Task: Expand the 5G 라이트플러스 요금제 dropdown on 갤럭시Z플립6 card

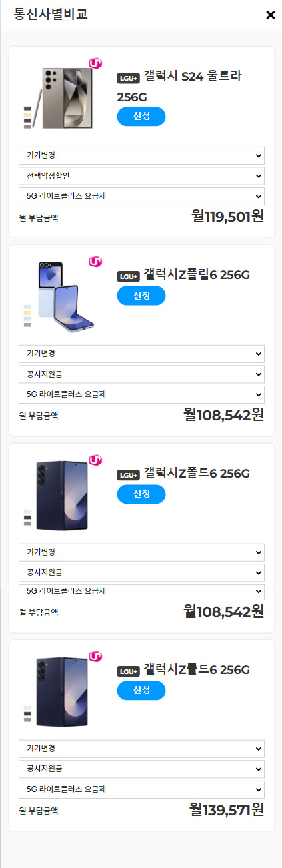Action: coord(141,394)
